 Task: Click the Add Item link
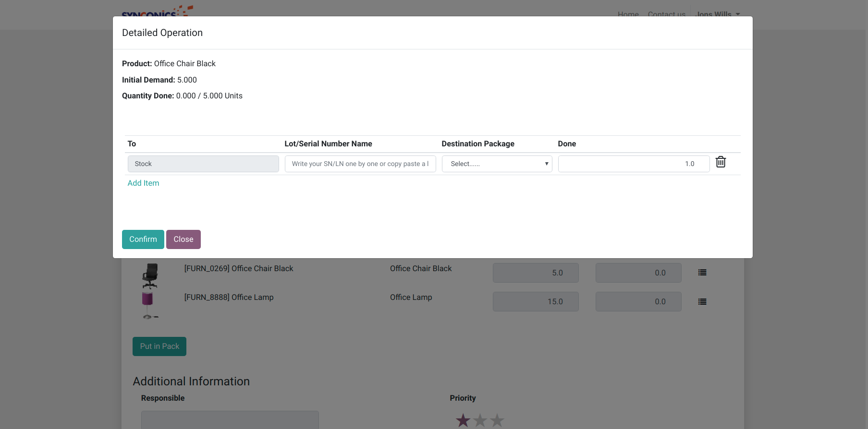click(143, 183)
